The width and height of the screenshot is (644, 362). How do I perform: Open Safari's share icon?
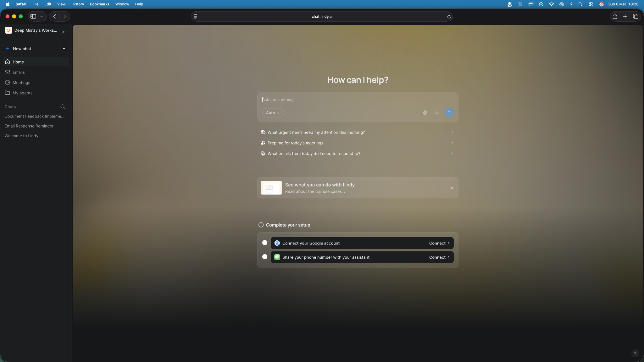click(614, 16)
